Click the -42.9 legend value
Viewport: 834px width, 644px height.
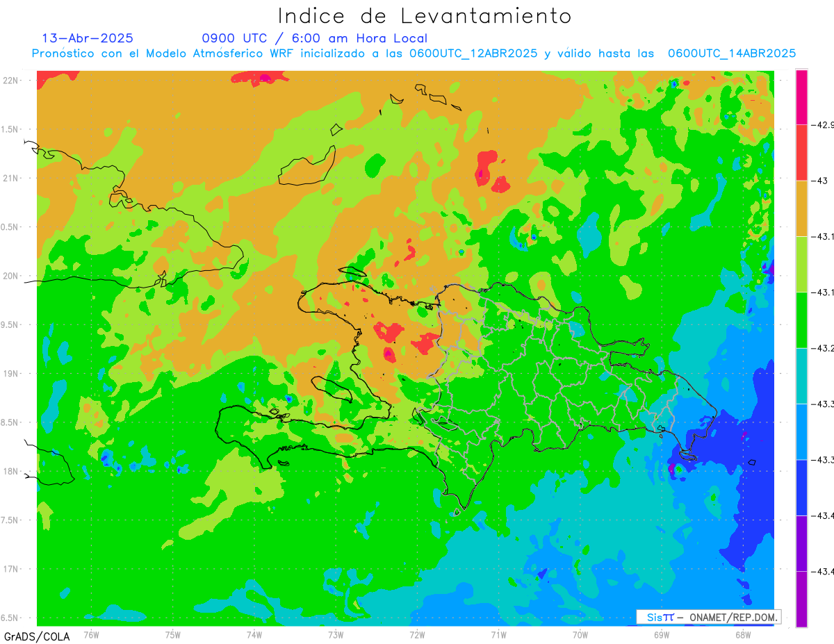coord(824,125)
